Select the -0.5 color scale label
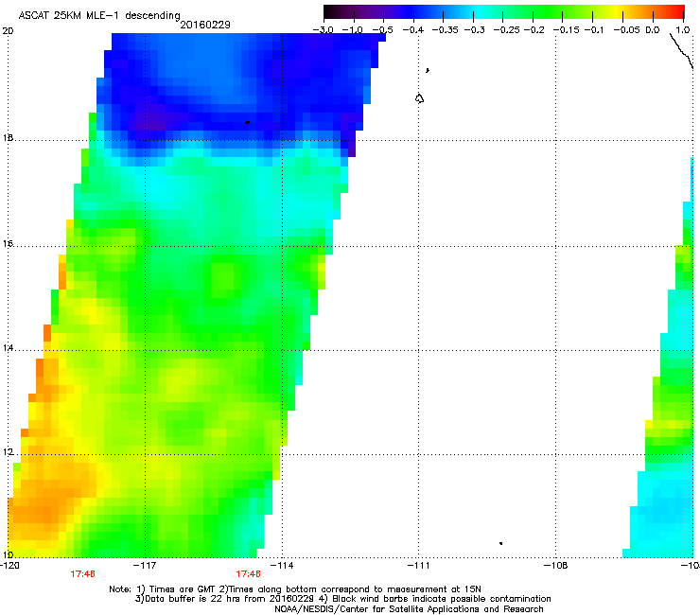The width and height of the screenshot is (700, 615). click(382, 30)
